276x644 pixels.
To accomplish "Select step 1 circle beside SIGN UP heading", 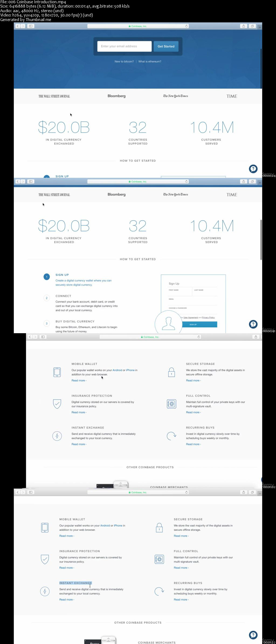I will pyautogui.click(x=47, y=277).
